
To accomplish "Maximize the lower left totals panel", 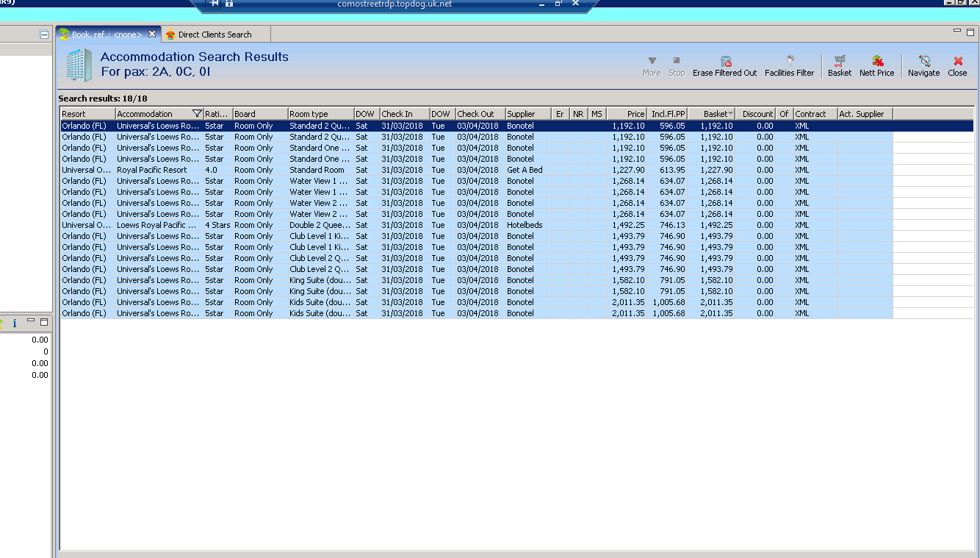I will coord(44,322).
